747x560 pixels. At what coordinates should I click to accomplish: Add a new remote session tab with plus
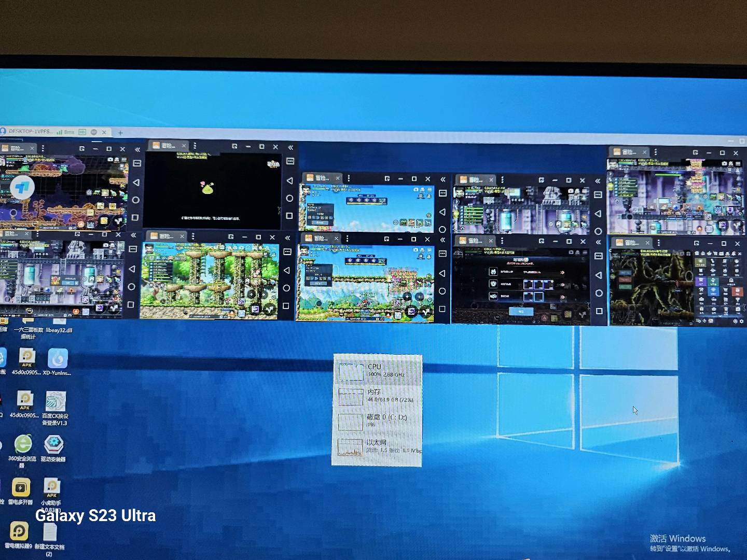coord(120,133)
